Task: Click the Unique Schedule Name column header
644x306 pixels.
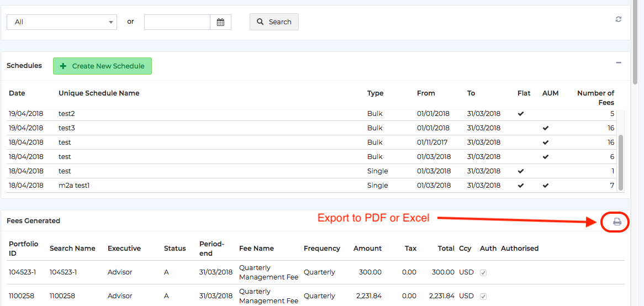Action: click(x=99, y=93)
